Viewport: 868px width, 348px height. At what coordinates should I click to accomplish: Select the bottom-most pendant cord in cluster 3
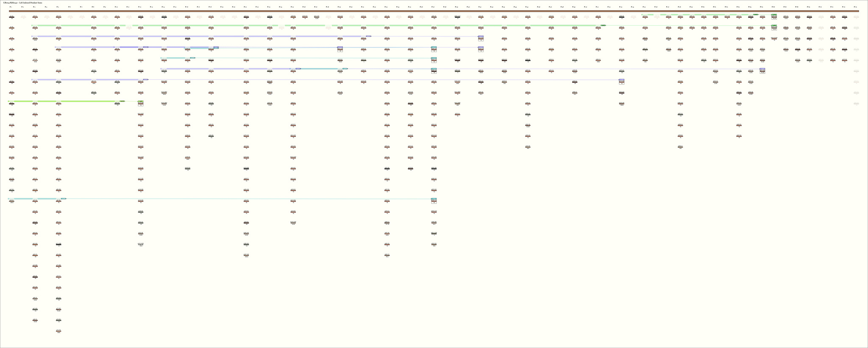click(35, 320)
